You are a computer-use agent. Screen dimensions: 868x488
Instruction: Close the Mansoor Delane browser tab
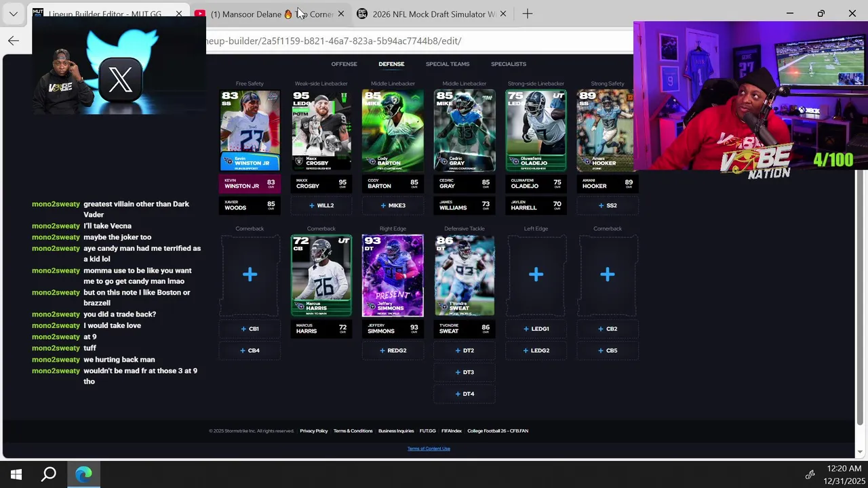pos(341,14)
